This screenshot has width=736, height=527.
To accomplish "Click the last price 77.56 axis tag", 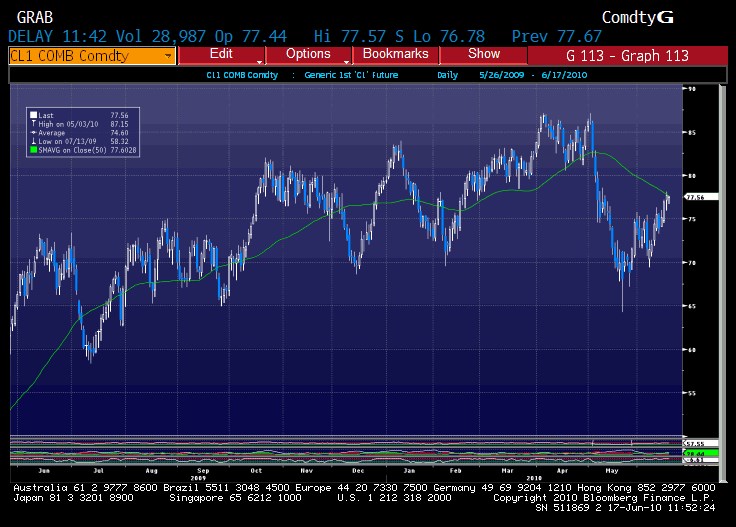I will point(695,197).
